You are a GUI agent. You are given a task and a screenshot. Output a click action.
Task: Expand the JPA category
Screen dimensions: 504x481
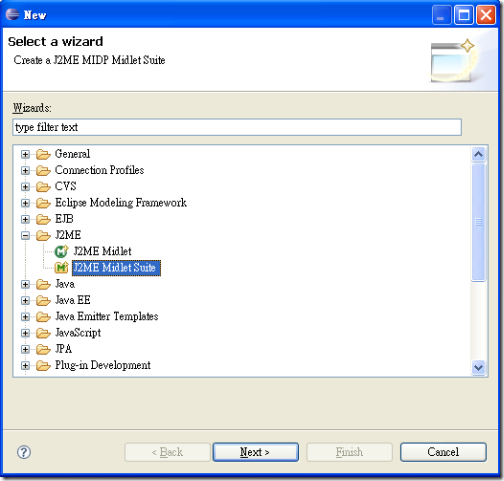(25, 349)
